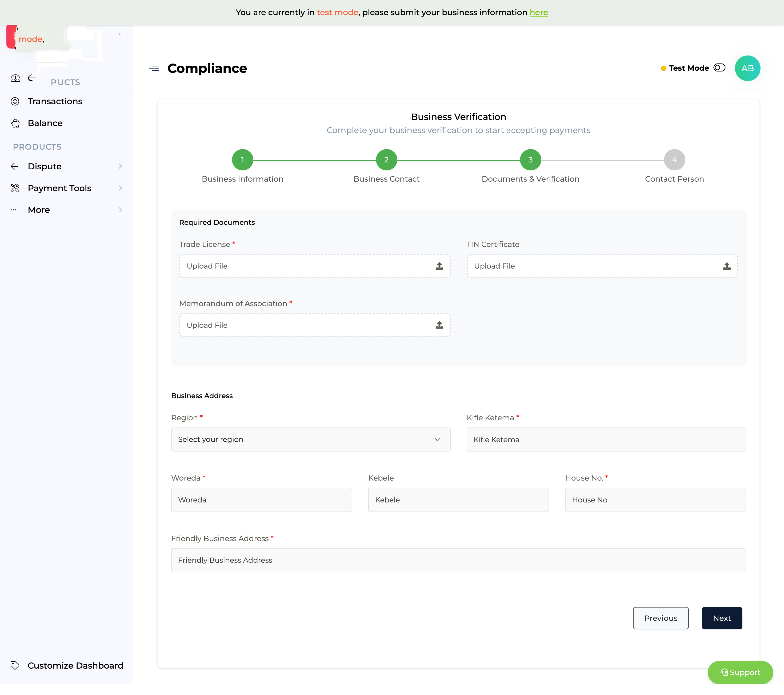Viewport: 784px width, 695px height.
Task: Expand the More submenu chevron
Action: [121, 210]
